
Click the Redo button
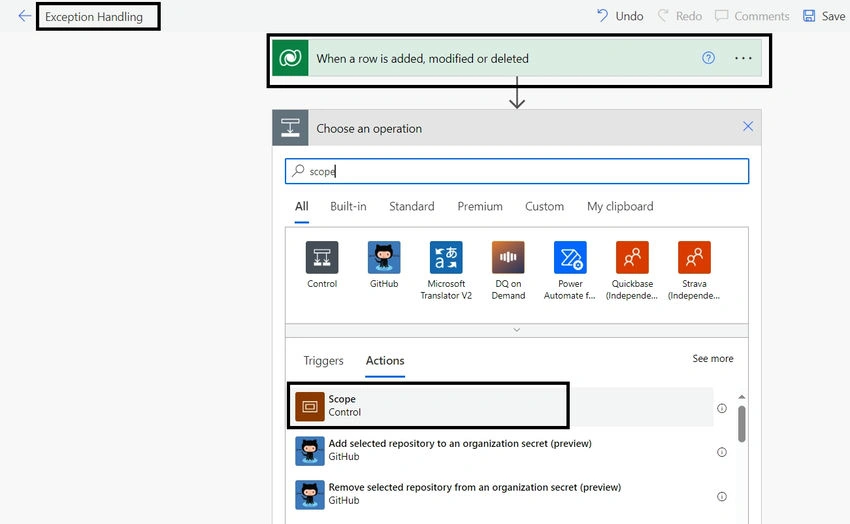point(680,16)
